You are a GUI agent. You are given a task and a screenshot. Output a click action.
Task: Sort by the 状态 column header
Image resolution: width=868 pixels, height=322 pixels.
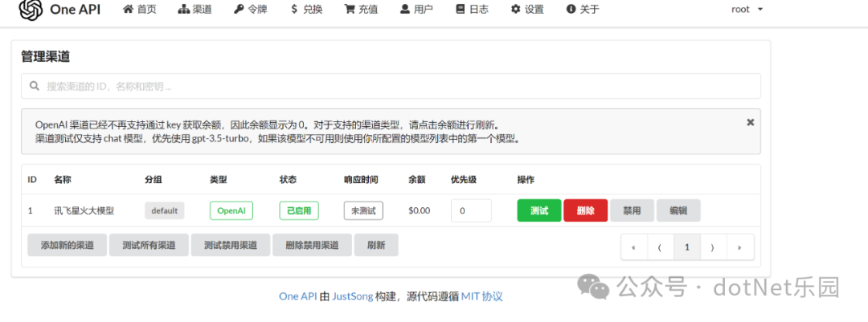[x=289, y=180]
